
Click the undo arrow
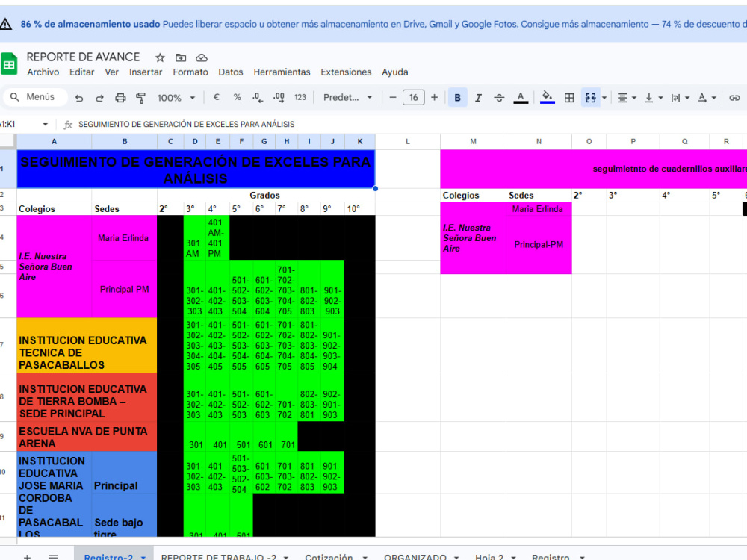79,98
